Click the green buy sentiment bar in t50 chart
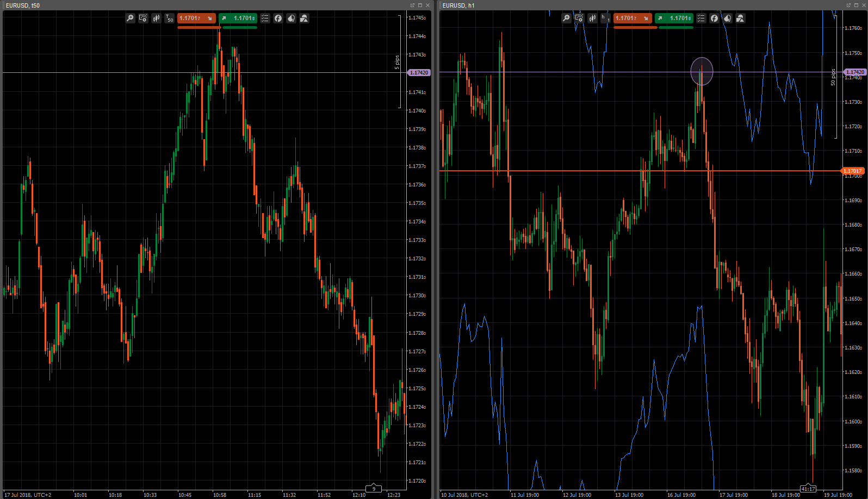868x499 pixels. click(240, 27)
